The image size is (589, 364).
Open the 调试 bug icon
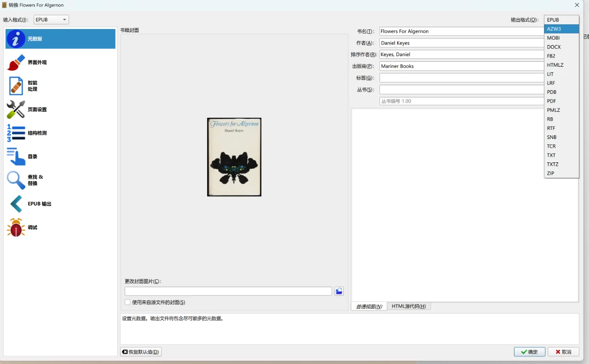16,227
